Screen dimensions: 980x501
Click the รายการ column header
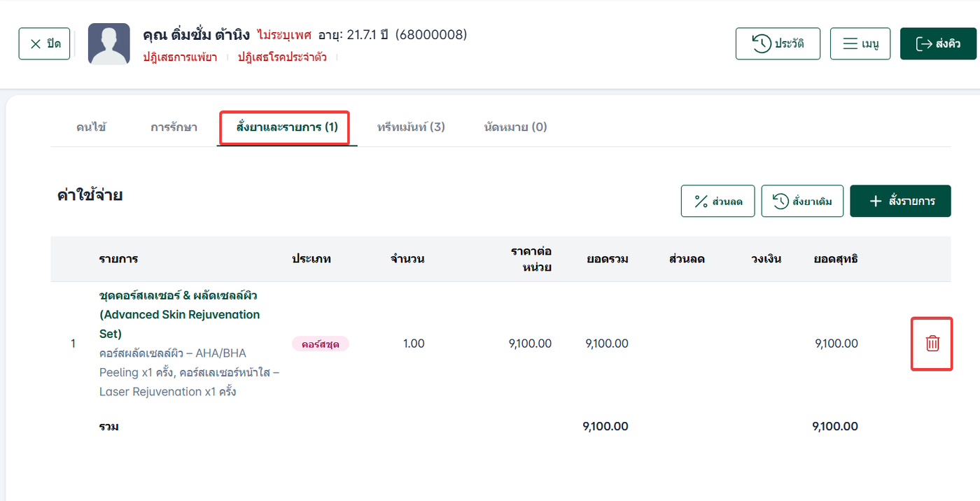118,259
